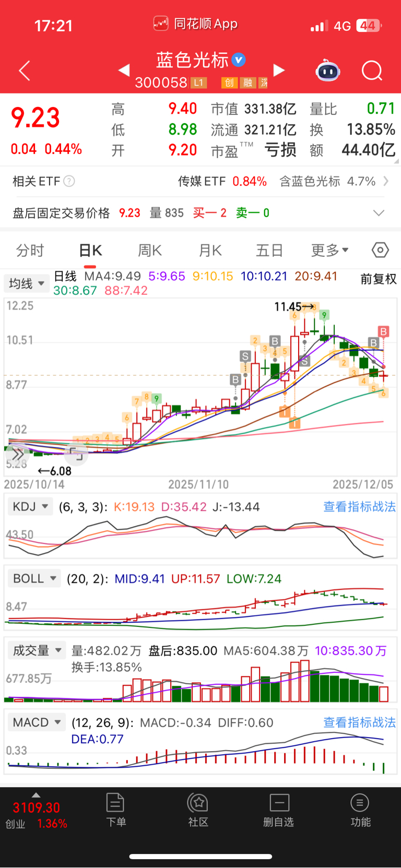Tap 市盈TTM 亏损 value
The height and width of the screenshot is (868, 401).
coord(280,150)
